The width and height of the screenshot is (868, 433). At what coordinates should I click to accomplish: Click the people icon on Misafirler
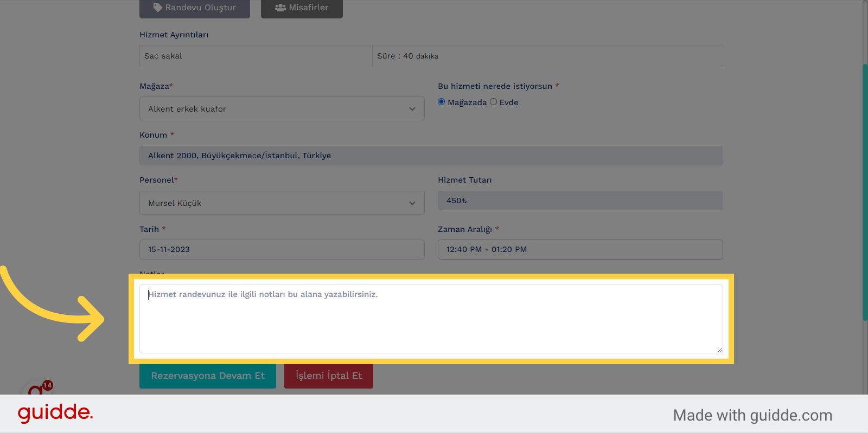pos(280,8)
